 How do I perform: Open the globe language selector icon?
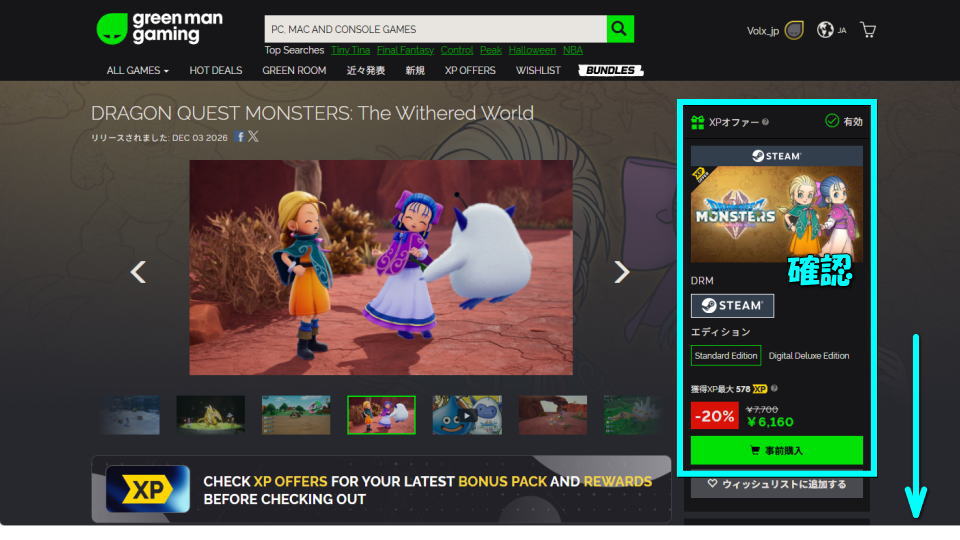point(825,29)
